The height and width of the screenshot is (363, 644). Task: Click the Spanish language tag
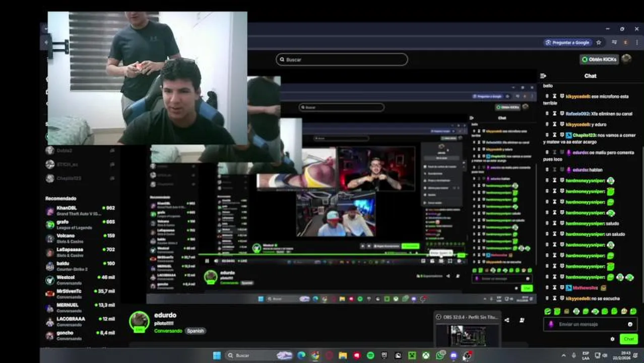pos(196,331)
